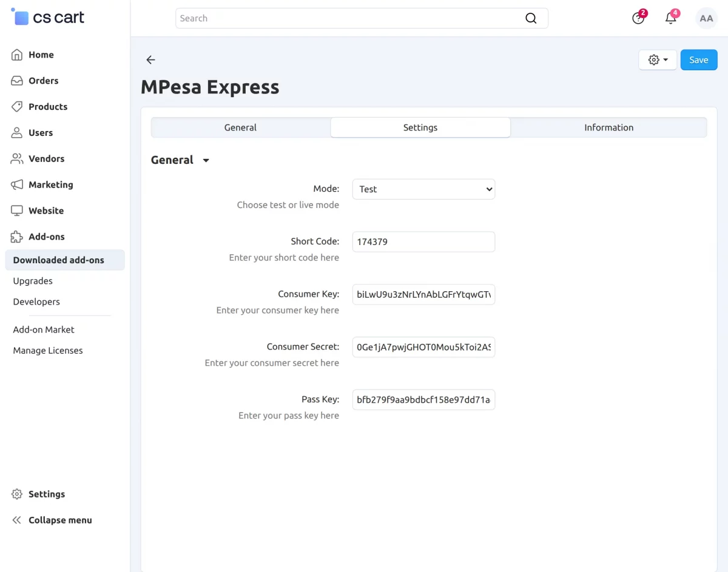Screen dimensions: 728x572
Task: Click the Home house icon
Action: (17, 55)
